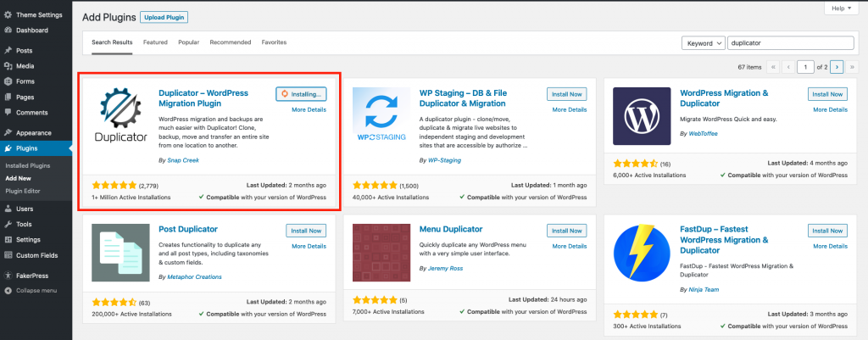Screen dimensions: 868x340
Task: Open the Keyword search type dropdown
Action: [703, 43]
